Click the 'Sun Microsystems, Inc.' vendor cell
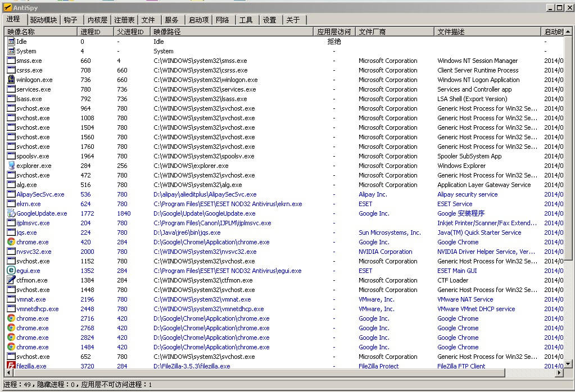Screen dimensions: 575x392 click(390, 233)
